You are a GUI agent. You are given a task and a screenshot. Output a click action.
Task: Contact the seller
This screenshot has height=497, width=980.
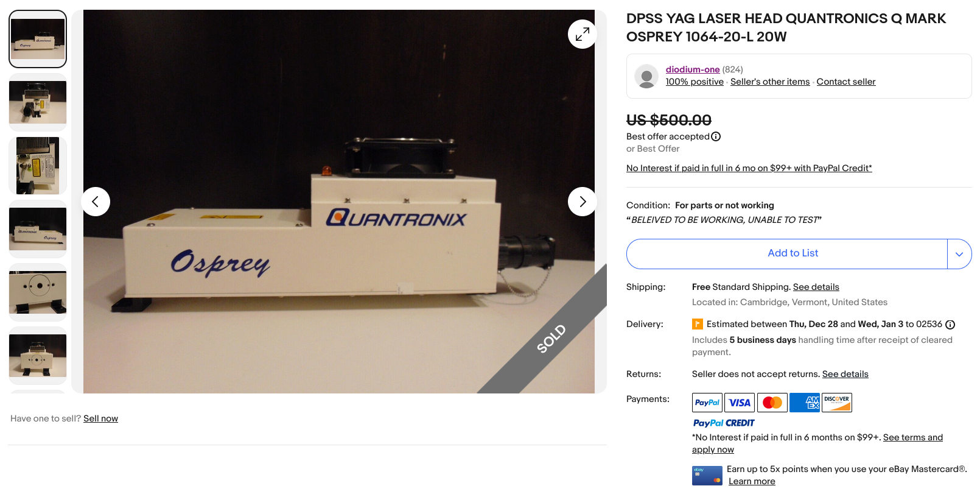point(846,82)
